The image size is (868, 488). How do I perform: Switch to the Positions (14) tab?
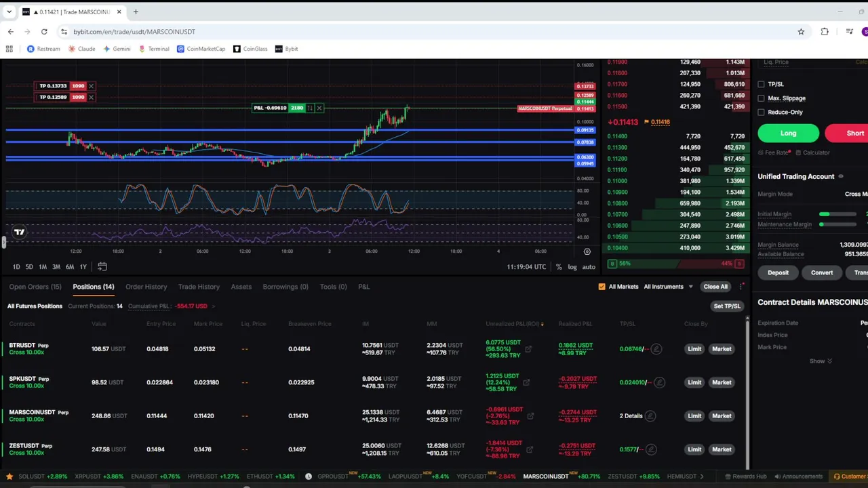(x=94, y=287)
